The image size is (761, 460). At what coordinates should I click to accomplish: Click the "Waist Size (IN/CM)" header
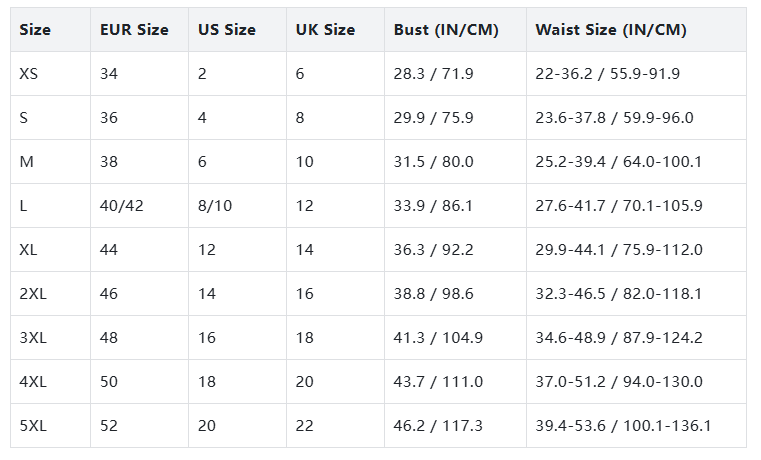click(610, 30)
